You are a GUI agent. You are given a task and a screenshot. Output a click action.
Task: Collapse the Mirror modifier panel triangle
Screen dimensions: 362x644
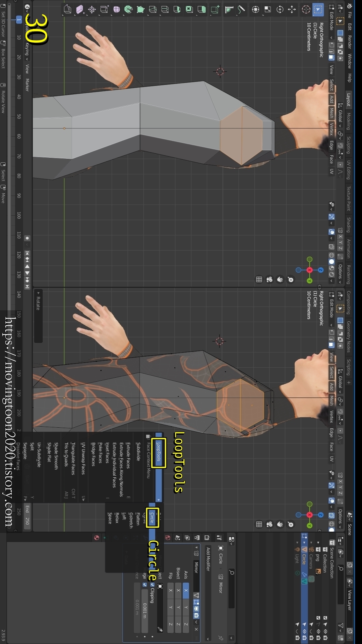click(197, 547)
